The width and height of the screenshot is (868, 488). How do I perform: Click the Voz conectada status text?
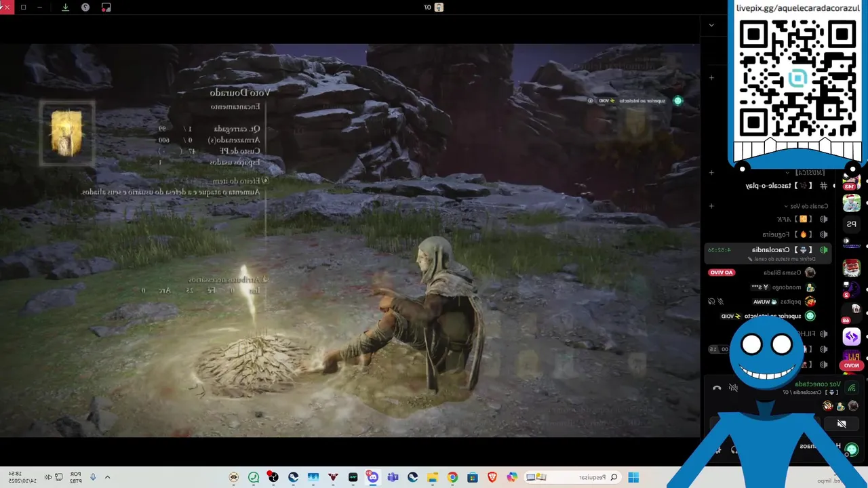pyautogui.click(x=818, y=384)
